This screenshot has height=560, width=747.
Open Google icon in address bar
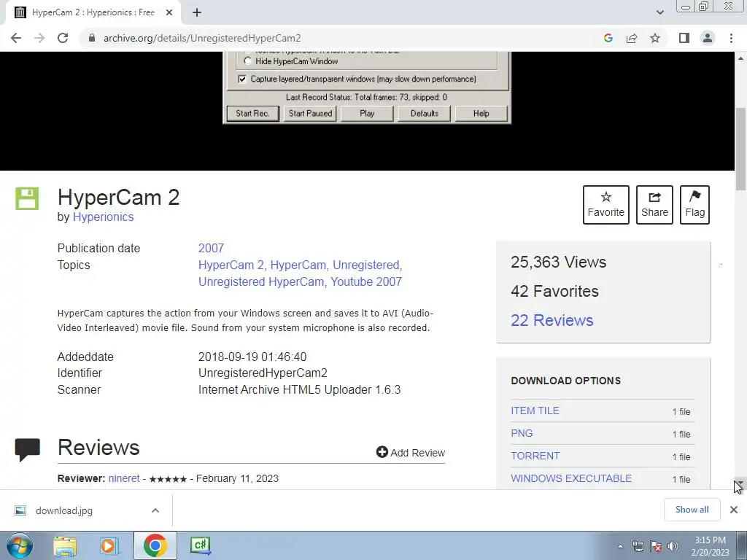point(608,38)
